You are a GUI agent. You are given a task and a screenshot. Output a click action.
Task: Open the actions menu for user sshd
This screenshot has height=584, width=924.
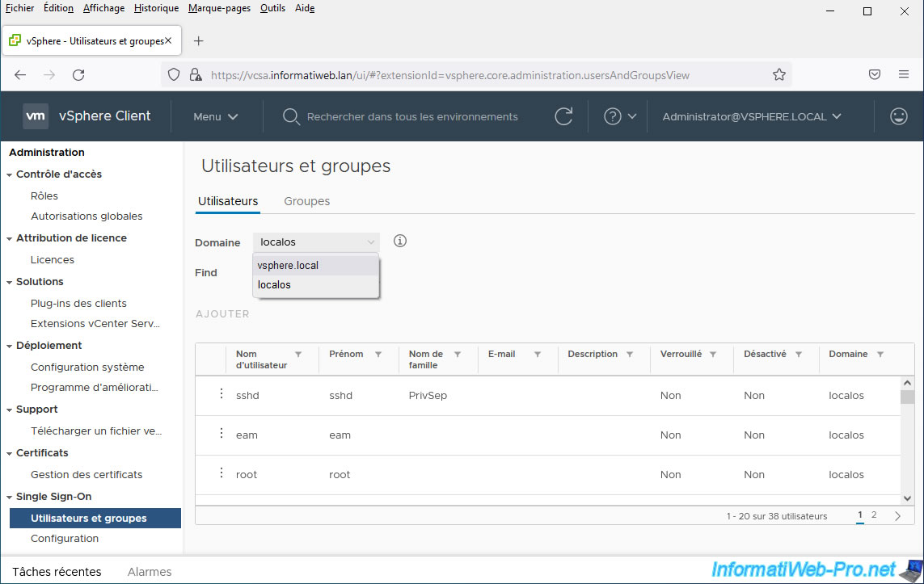pyautogui.click(x=222, y=394)
